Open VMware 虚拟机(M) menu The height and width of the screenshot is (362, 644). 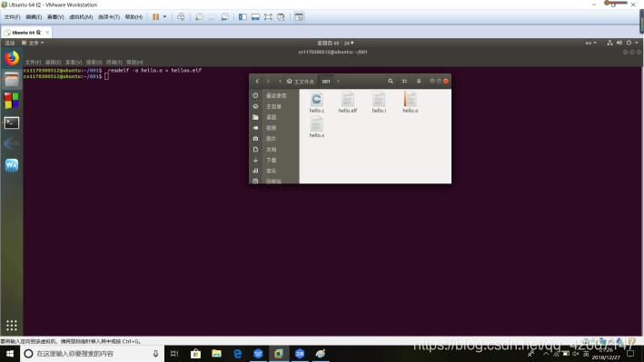click(81, 17)
